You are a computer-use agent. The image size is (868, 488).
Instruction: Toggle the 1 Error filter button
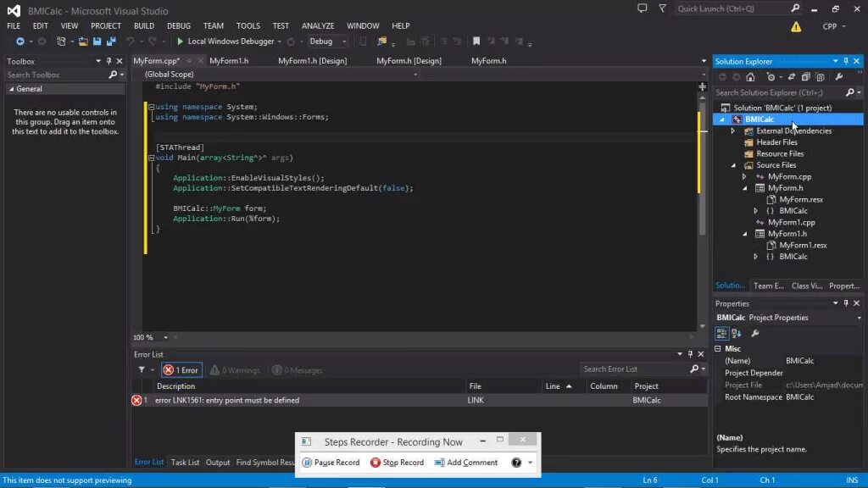pos(181,369)
